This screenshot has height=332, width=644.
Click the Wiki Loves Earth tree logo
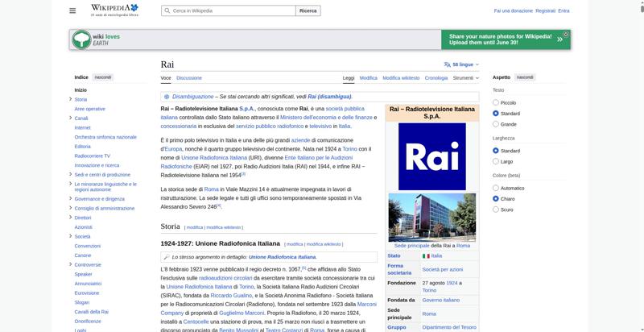(x=81, y=39)
